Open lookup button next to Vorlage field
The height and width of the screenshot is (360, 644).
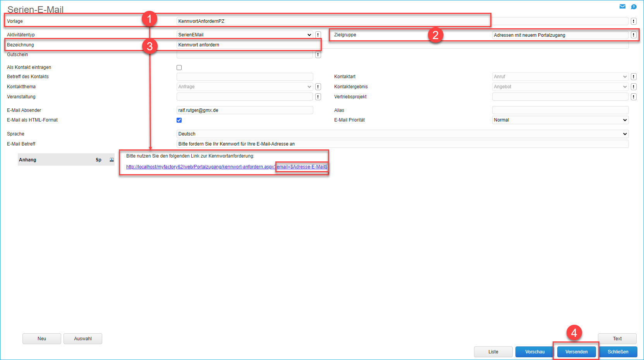coord(634,21)
